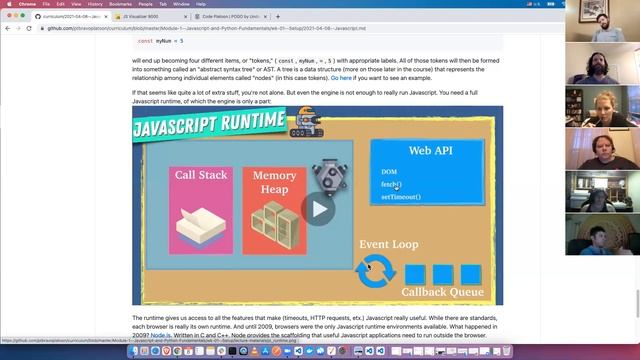The width and height of the screenshot is (640, 360).
Task: Play the JavaScript Runtime video
Action: click(318, 209)
